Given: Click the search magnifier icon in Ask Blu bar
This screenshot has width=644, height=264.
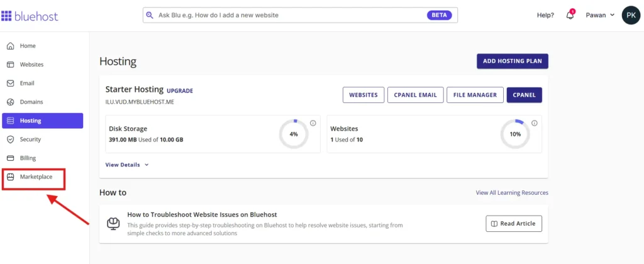Looking at the screenshot, I should 150,15.
